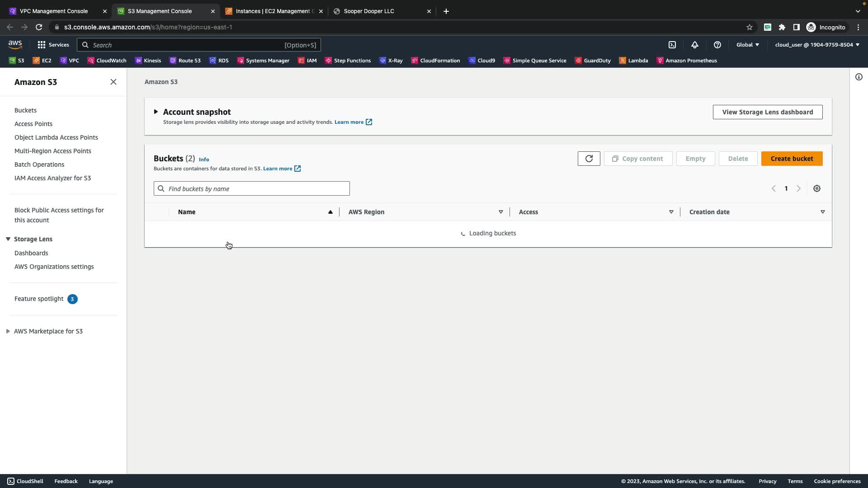This screenshot has height=488, width=868.
Task: Open the notifications bell
Action: pos(694,45)
